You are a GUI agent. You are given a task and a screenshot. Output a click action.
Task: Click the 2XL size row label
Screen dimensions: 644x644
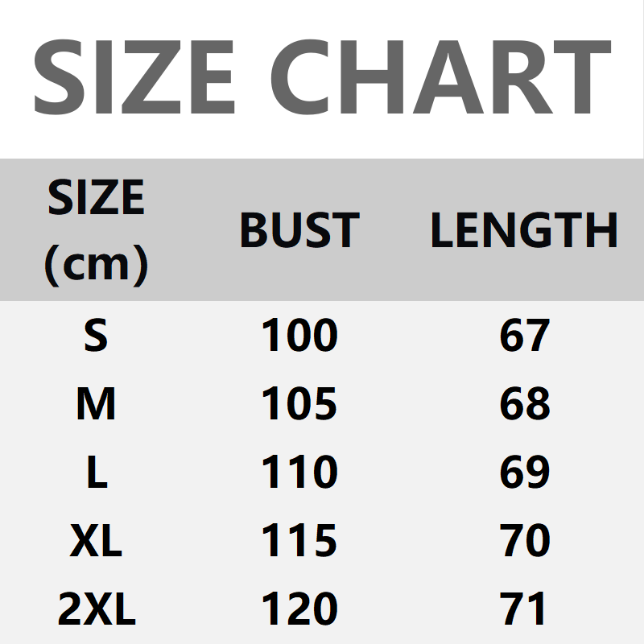[97, 609]
